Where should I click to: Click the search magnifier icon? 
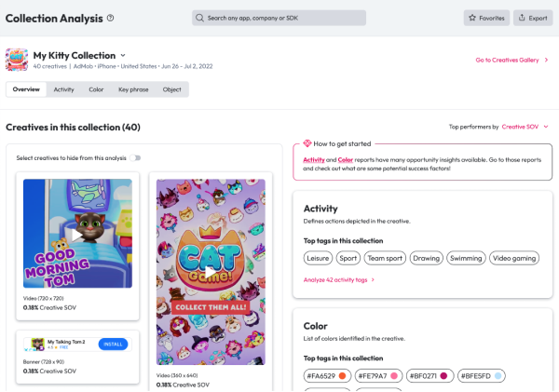click(199, 18)
